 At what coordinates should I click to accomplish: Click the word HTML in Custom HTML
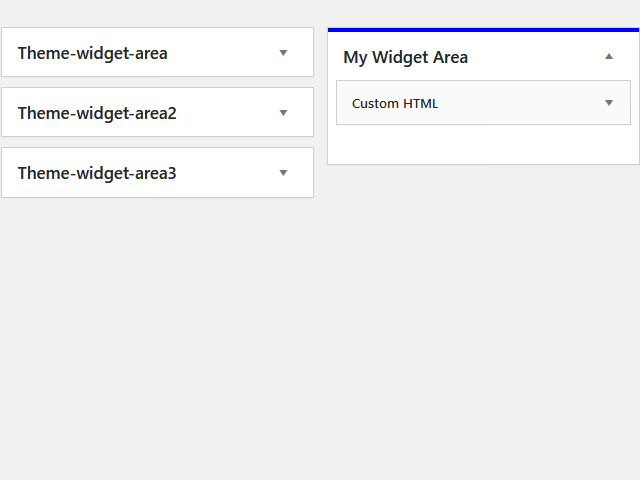pos(420,104)
